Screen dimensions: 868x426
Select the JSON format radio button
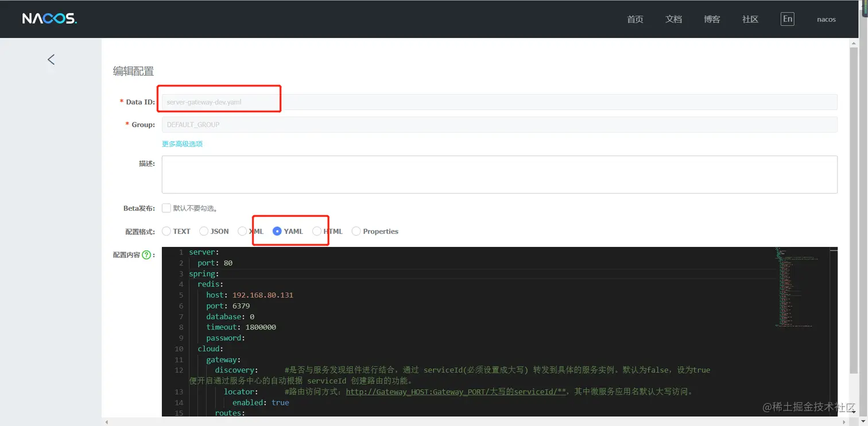point(204,231)
